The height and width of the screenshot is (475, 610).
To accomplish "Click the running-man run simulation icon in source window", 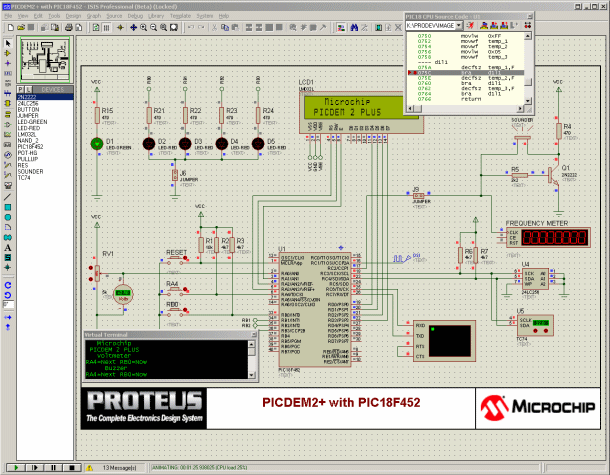I will click(471, 25).
